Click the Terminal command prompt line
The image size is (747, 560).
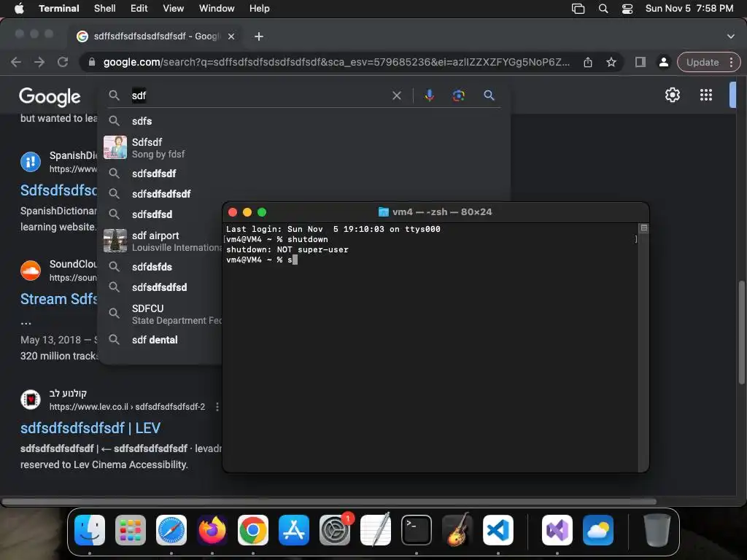(x=261, y=260)
